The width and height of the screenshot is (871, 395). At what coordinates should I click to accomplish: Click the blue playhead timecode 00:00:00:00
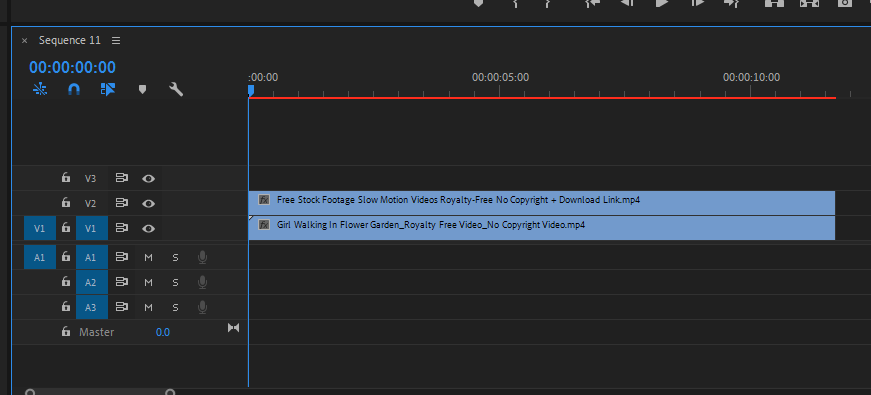pos(72,67)
